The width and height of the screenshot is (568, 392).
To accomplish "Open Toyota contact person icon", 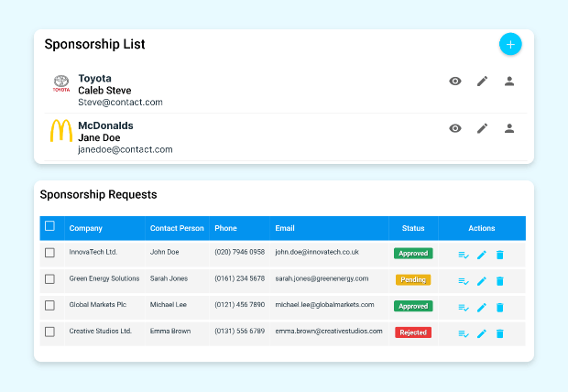I will pos(509,82).
